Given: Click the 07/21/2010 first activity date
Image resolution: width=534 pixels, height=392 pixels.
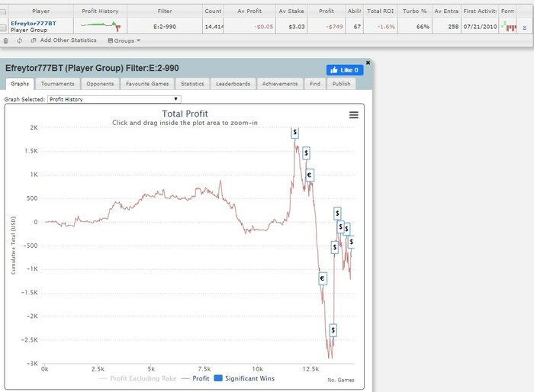Looking at the screenshot, I should point(480,27).
